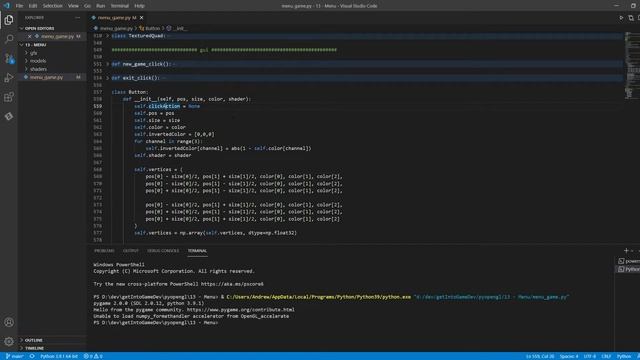Click line number 559 in the gutter
This screenshot has height=360, width=640.
[x=98, y=106]
